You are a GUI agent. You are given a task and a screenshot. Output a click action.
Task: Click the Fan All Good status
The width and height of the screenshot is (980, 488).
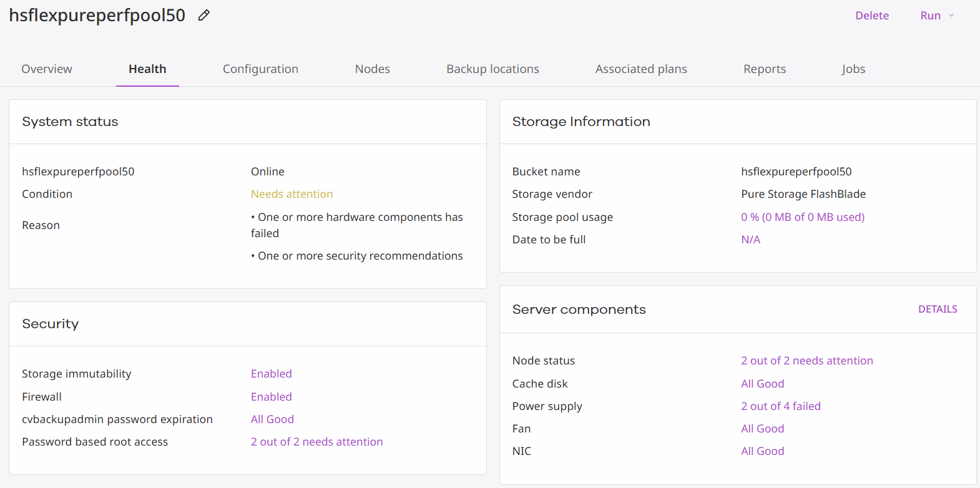(762, 429)
